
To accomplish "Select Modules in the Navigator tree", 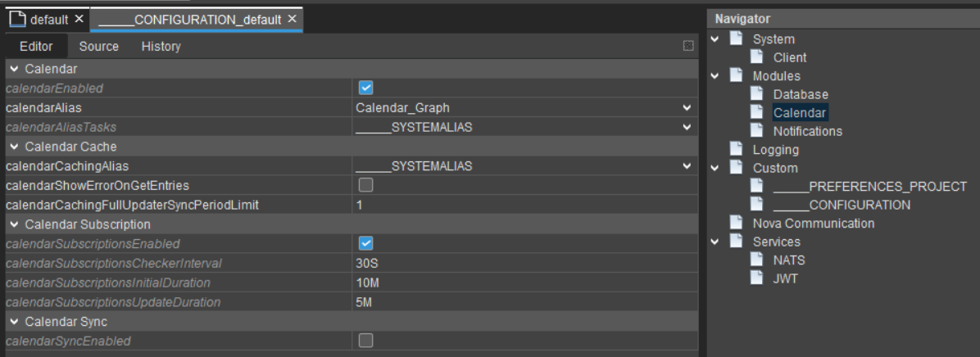I will point(776,76).
